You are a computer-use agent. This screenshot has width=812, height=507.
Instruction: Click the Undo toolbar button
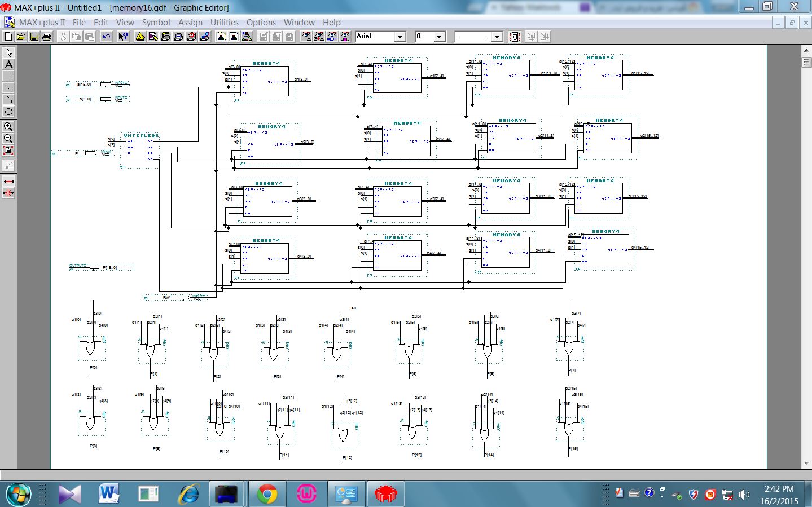[x=106, y=37]
